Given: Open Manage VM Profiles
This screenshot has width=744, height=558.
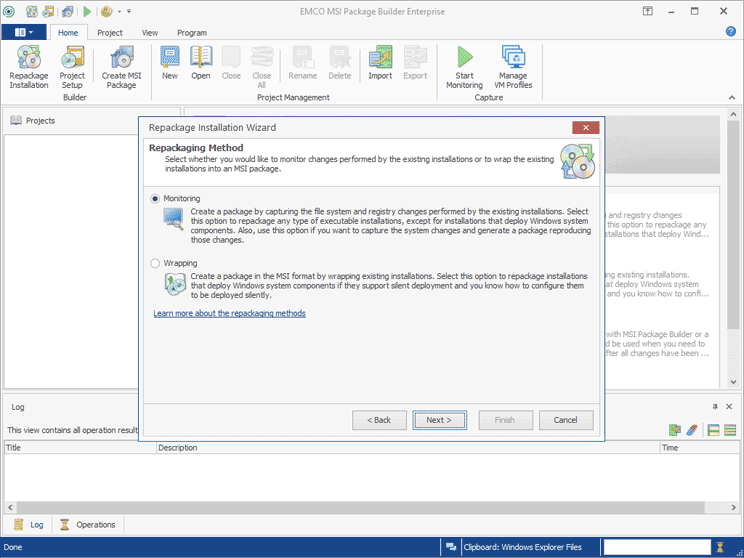Looking at the screenshot, I should click(x=513, y=68).
